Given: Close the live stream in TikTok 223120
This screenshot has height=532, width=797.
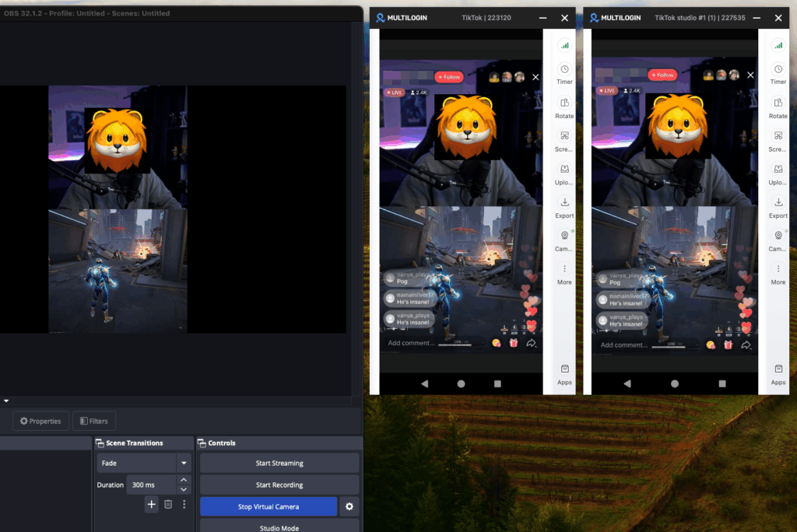Looking at the screenshot, I should pos(535,77).
